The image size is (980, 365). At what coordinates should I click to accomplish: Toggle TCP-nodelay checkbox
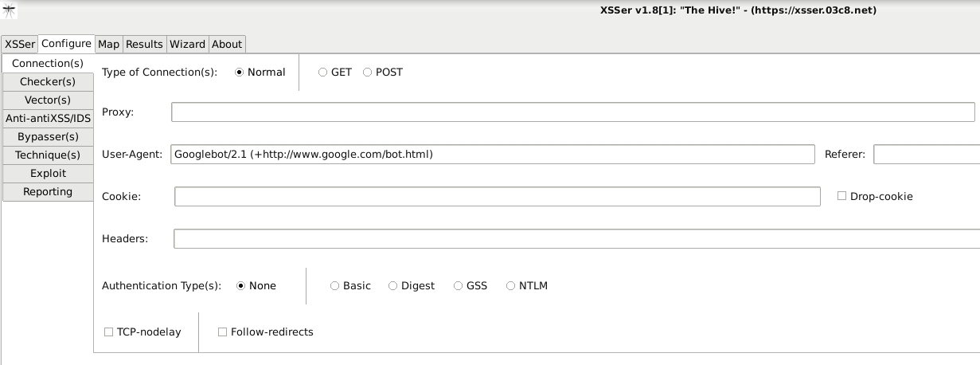coord(109,332)
